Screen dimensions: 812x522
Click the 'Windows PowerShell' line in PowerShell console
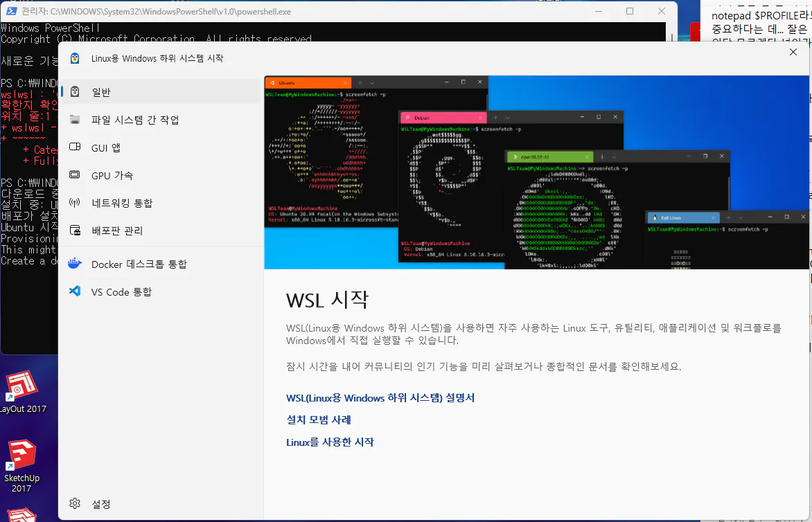(x=51, y=28)
